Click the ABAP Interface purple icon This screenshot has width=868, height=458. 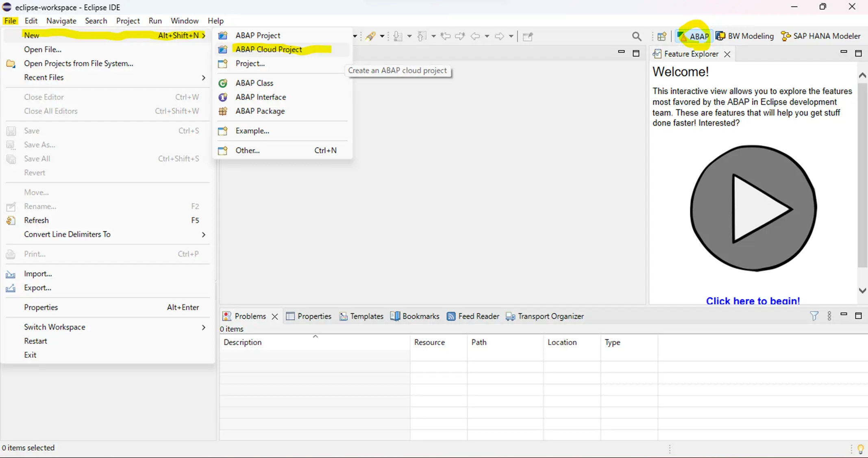(x=223, y=97)
